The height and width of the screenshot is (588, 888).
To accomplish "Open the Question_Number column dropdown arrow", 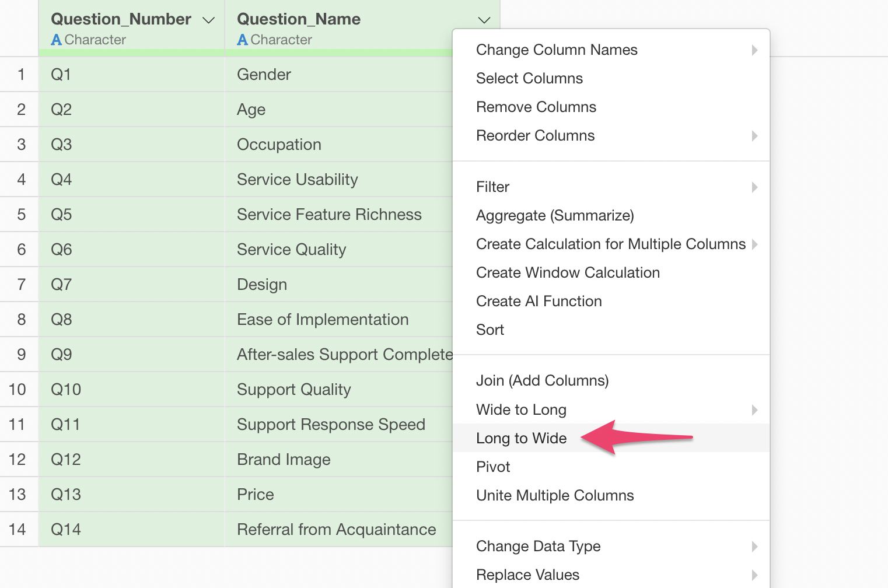I will [208, 20].
